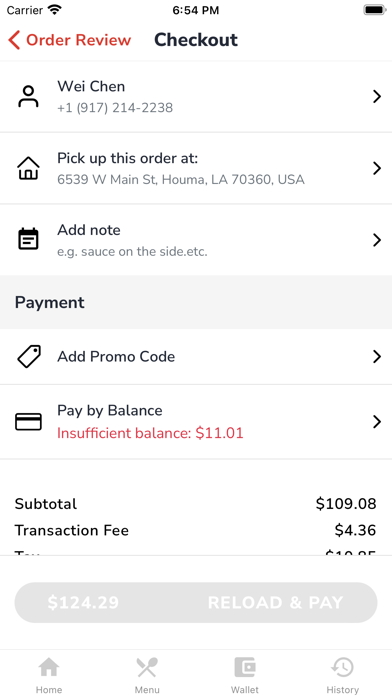Open the History clock icon
This screenshot has width=392, height=696.
tap(343, 667)
